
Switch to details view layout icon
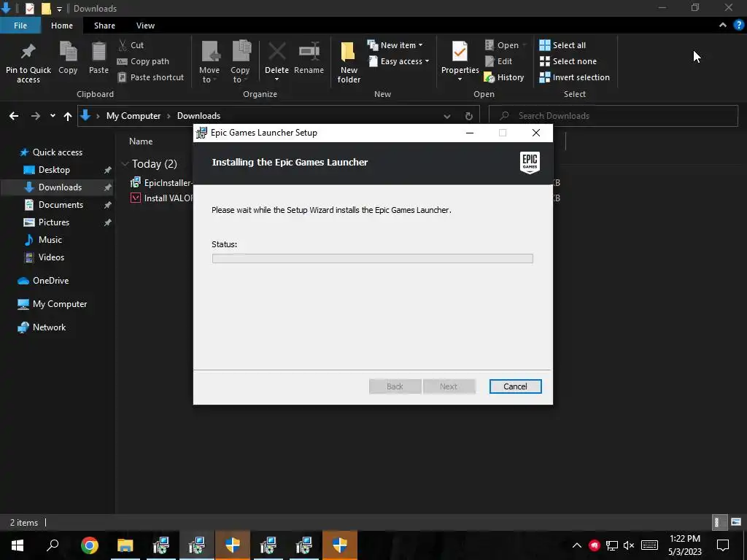point(719,522)
